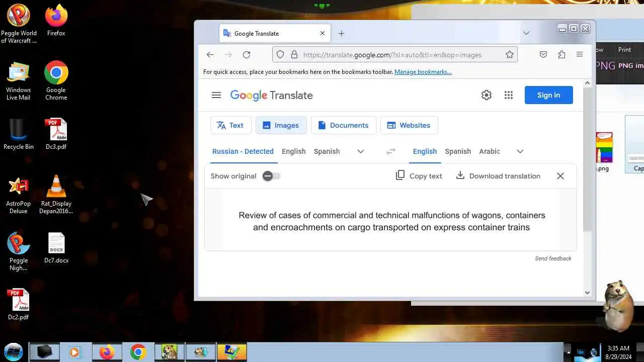Image resolution: width=644 pixels, height=362 pixels.
Task: Select the Recycle Bin
Action: pyautogui.click(x=18, y=134)
